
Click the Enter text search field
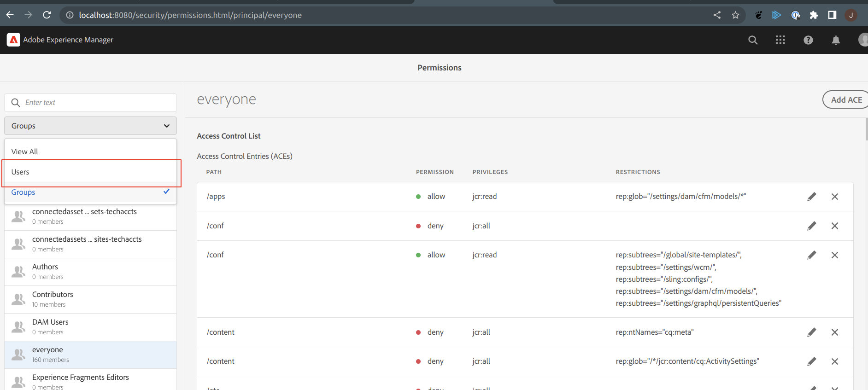click(91, 103)
